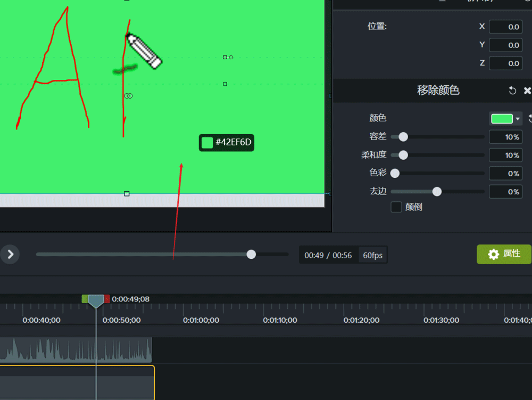Image resolution: width=532 pixels, height=400 pixels.
Task: Select the X position input field
Action: (505, 26)
